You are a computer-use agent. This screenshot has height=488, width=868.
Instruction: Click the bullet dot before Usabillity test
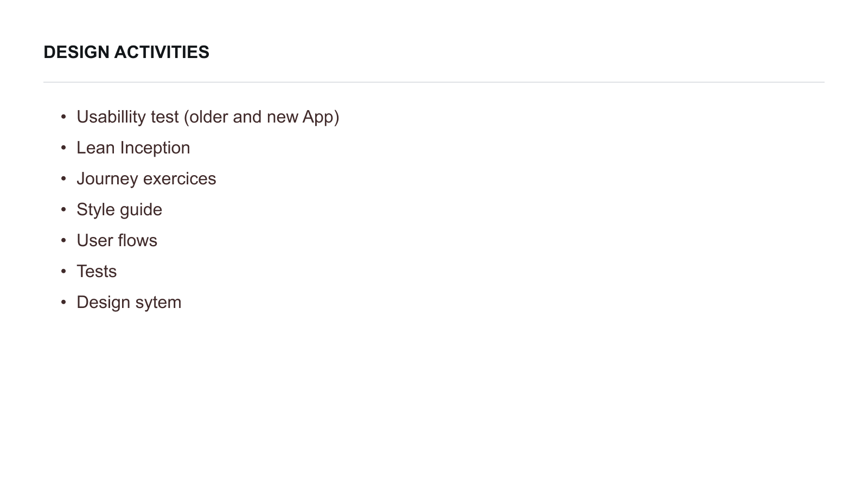[x=63, y=117]
